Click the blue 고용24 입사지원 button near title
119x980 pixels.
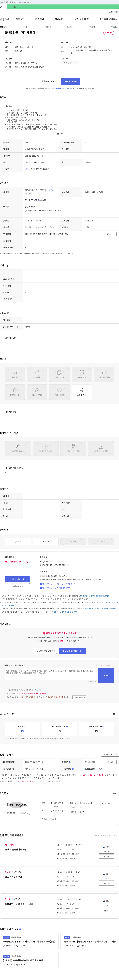coord(71,81)
